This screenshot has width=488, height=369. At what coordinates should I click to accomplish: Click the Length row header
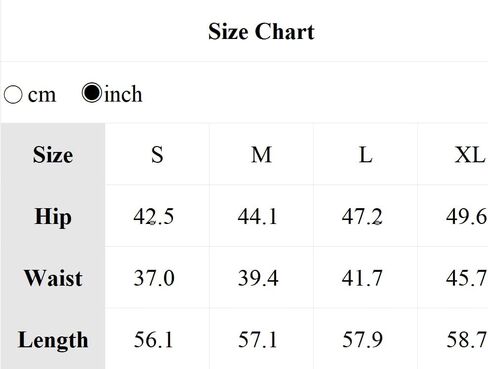click(x=53, y=339)
